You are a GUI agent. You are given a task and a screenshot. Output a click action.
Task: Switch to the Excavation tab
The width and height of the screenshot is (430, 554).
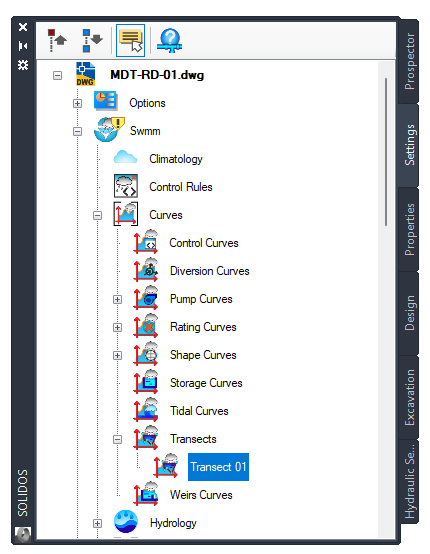pos(409,397)
